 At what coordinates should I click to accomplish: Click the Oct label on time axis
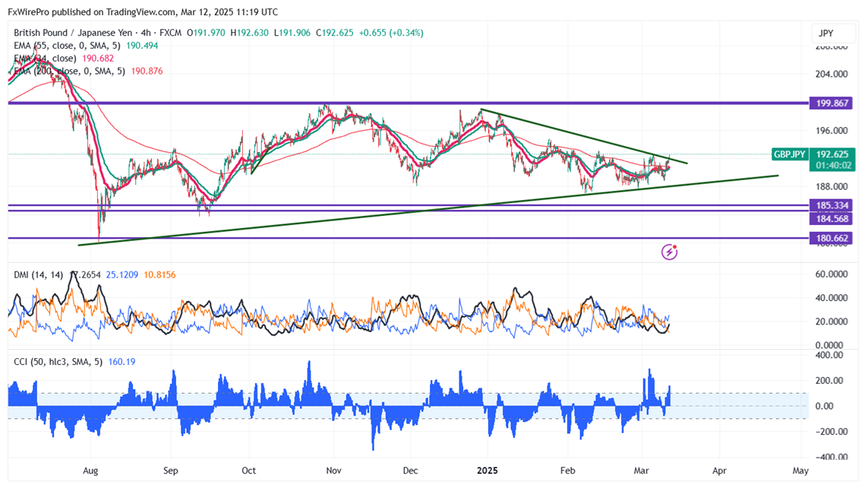point(248,471)
